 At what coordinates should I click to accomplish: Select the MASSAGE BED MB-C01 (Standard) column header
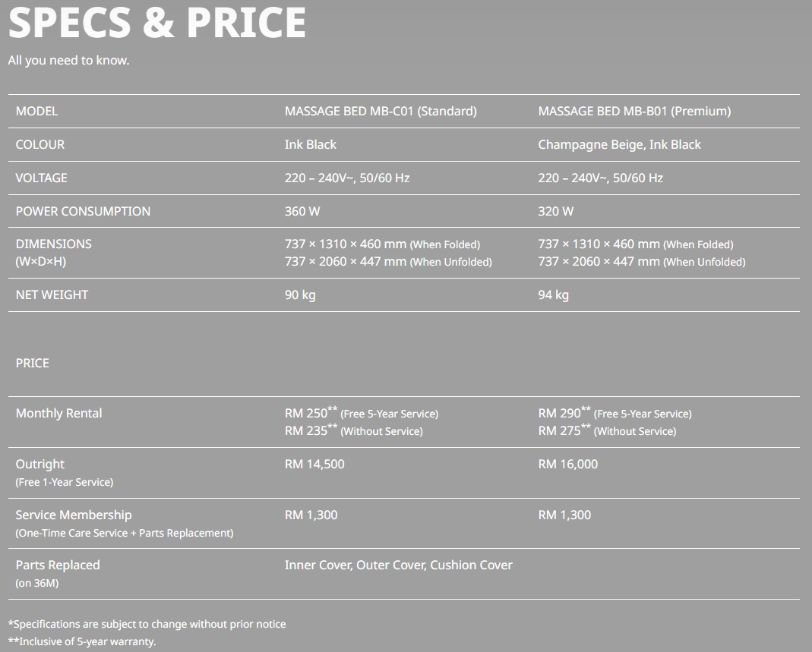coord(381,112)
